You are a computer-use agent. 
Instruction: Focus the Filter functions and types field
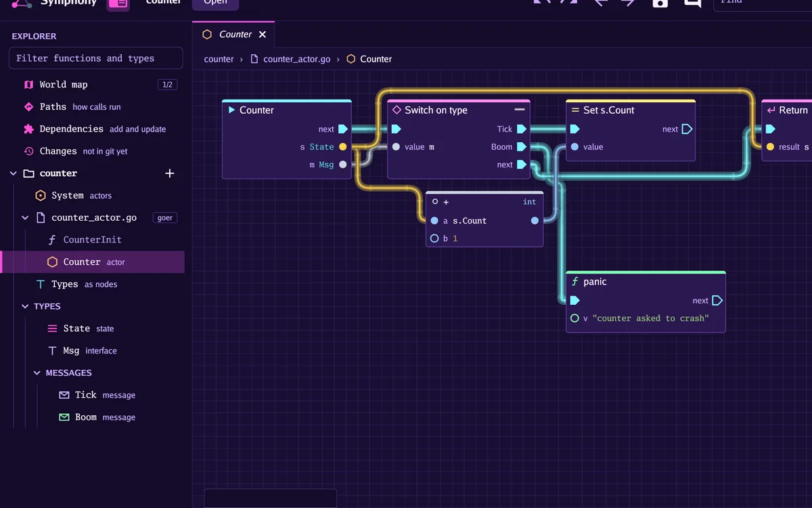pos(96,58)
